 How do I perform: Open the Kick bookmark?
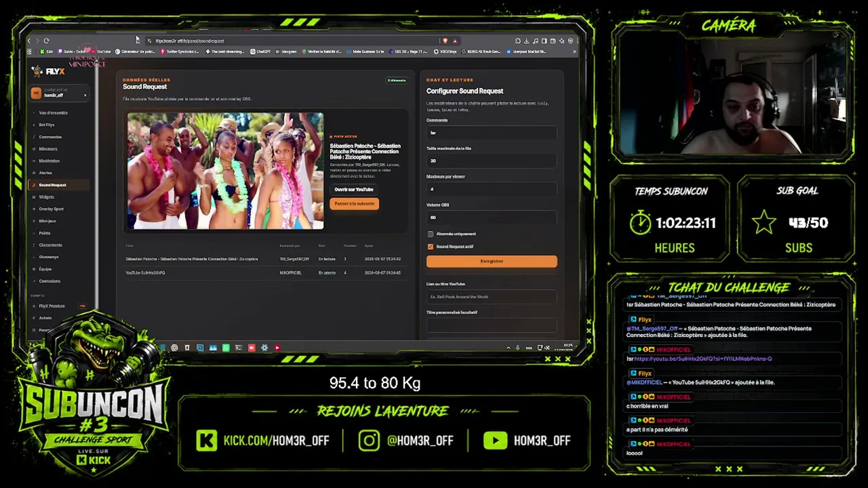[x=45, y=52]
